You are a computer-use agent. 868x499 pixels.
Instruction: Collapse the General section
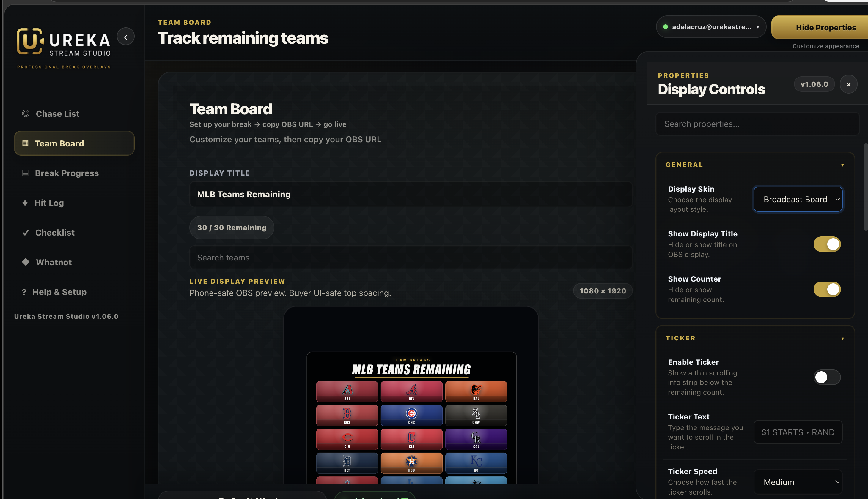tap(842, 165)
